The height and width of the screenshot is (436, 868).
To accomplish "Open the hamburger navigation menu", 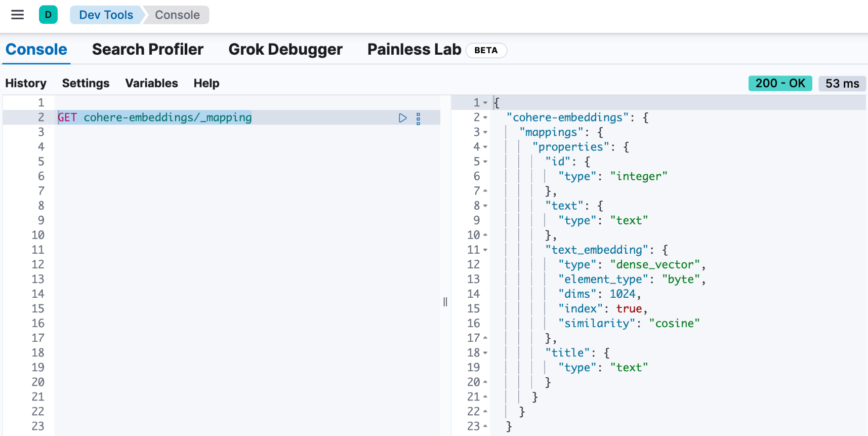I will [18, 15].
